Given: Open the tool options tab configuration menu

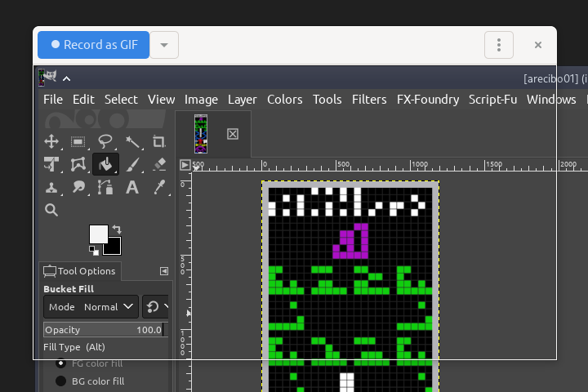Looking at the screenshot, I should click(x=164, y=271).
